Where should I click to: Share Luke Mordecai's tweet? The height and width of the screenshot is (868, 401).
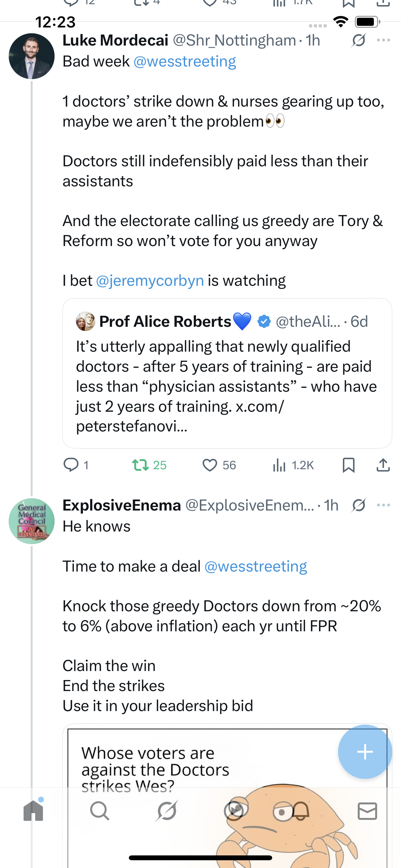click(x=383, y=465)
